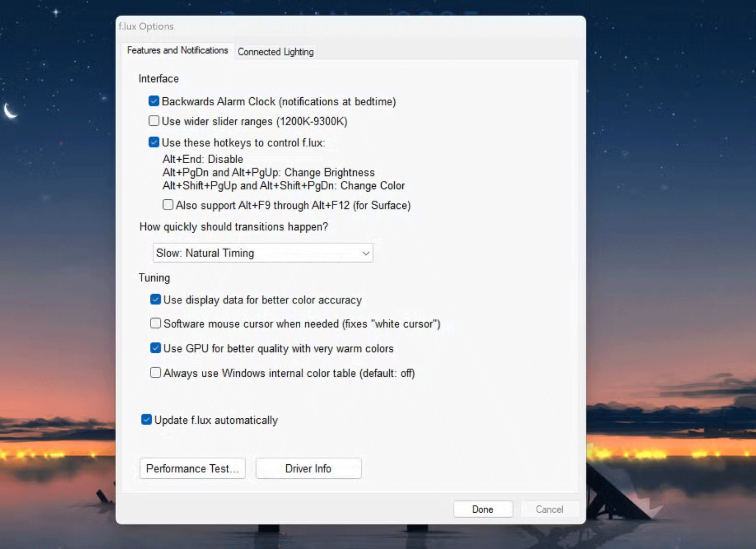The height and width of the screenshot is (549, 756).
Task: Check Always use Windows internal color table
Action: pyautogui.click(x=156, y=373)
